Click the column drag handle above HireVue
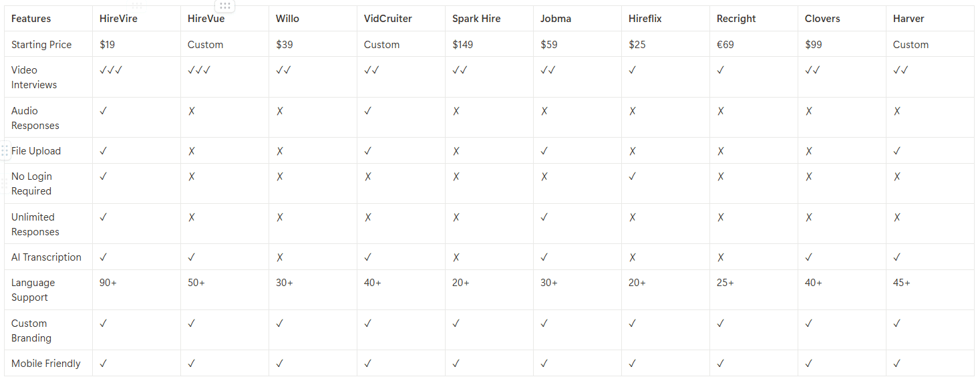The height and width of the screenshot is (383, 980). pyautogui.click(x=225, y=5)
